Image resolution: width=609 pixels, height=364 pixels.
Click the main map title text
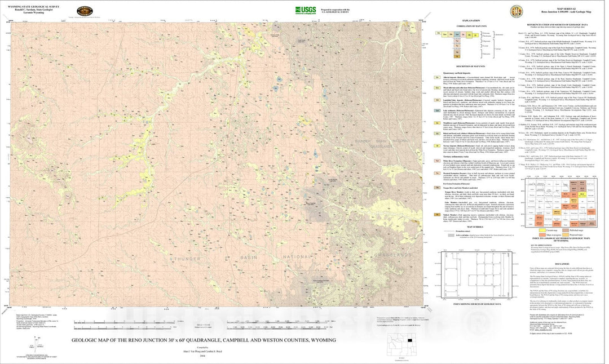pos(204,340)
